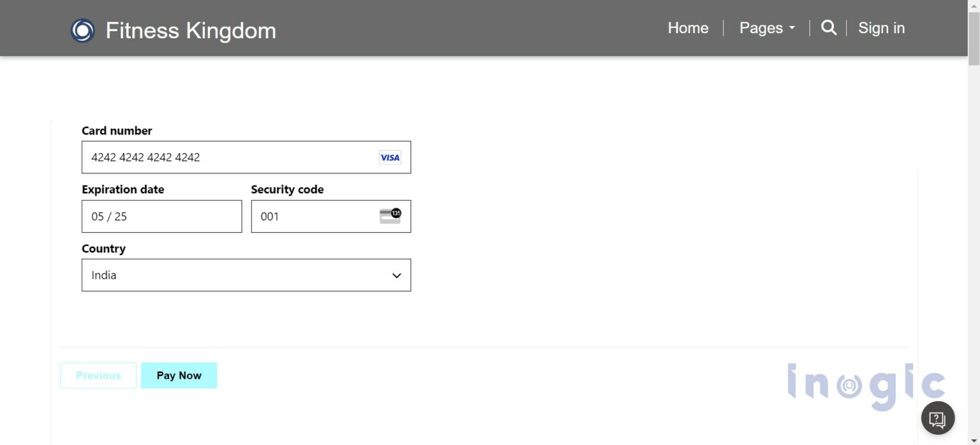980x445 pixels.
Task: Click the Visa card brand icon
Action: 390,157
